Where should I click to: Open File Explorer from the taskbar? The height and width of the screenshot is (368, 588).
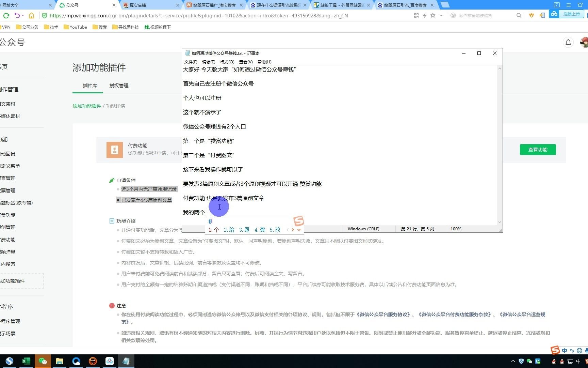(x=60, y=361)
